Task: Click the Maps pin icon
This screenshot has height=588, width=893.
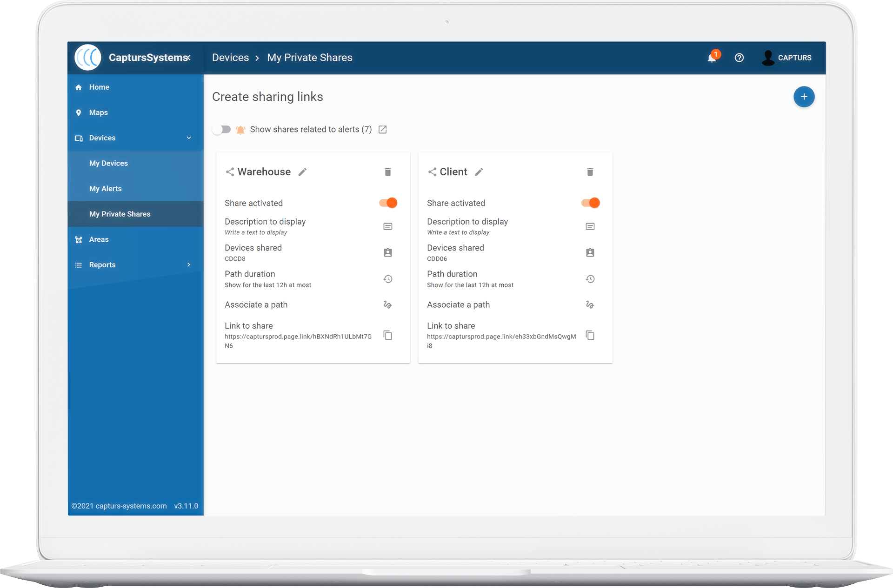Action: [x=79, y=113]
